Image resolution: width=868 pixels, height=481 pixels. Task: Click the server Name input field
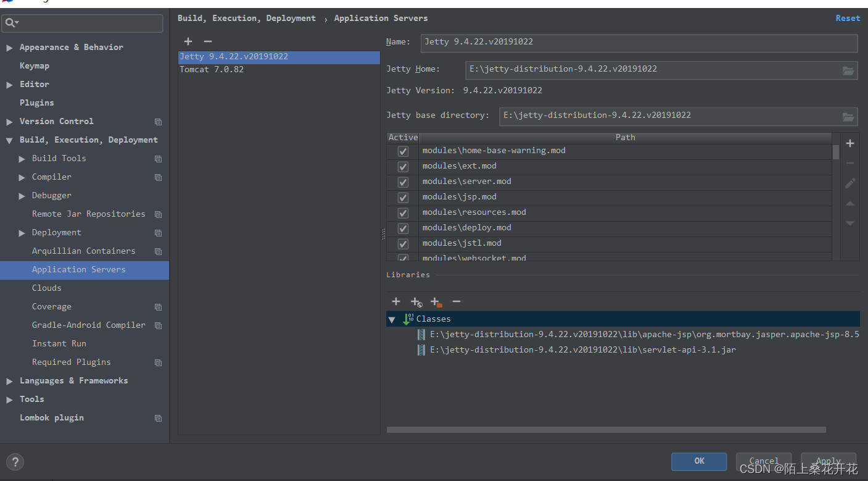639,43
